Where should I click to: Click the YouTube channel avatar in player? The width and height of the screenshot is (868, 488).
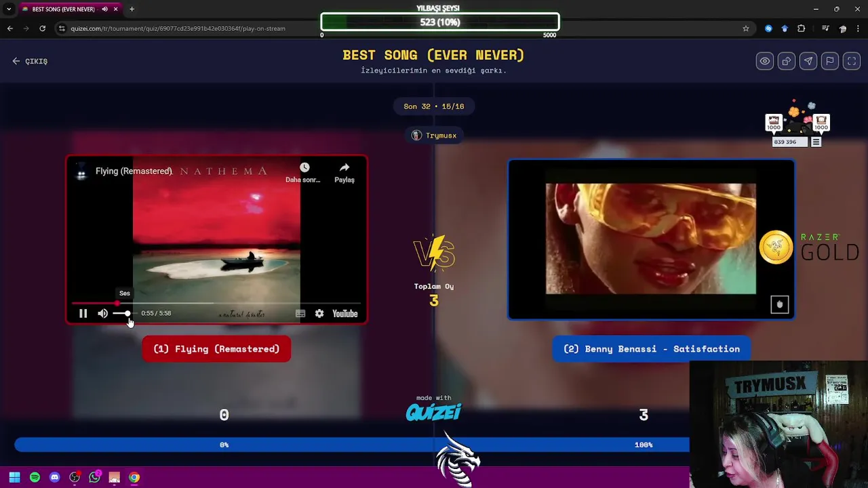pyautogui.click(x=81, y=171)
